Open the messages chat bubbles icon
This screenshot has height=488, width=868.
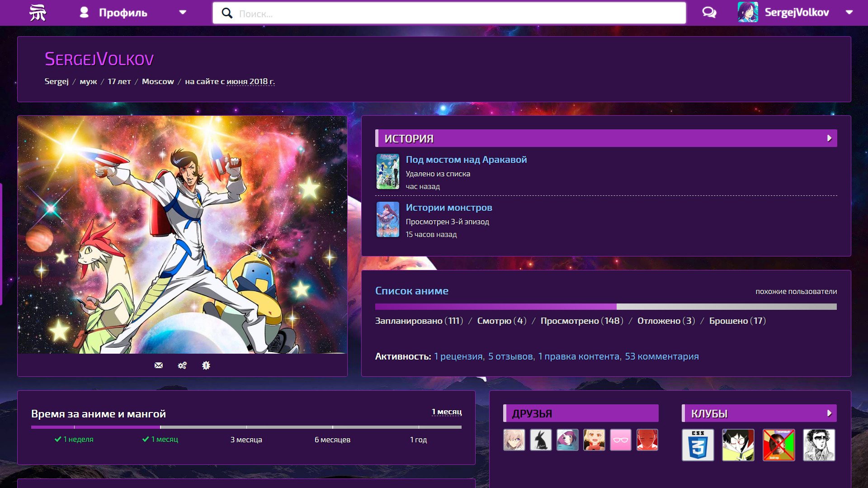(x=709, y=12)
